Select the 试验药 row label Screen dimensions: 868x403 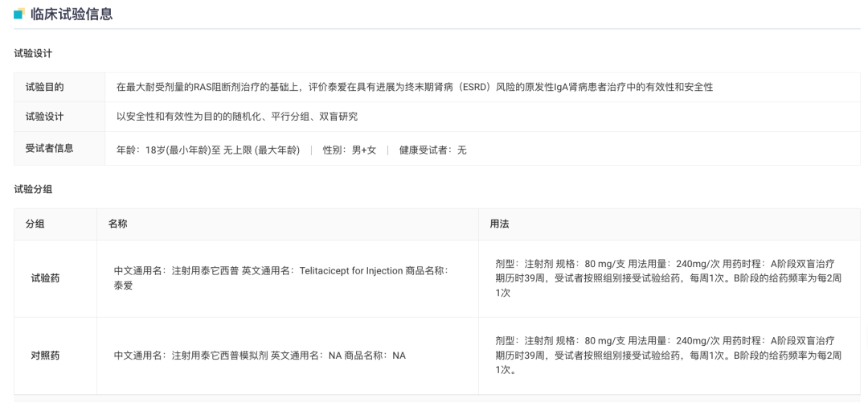[x=45, y=278]
